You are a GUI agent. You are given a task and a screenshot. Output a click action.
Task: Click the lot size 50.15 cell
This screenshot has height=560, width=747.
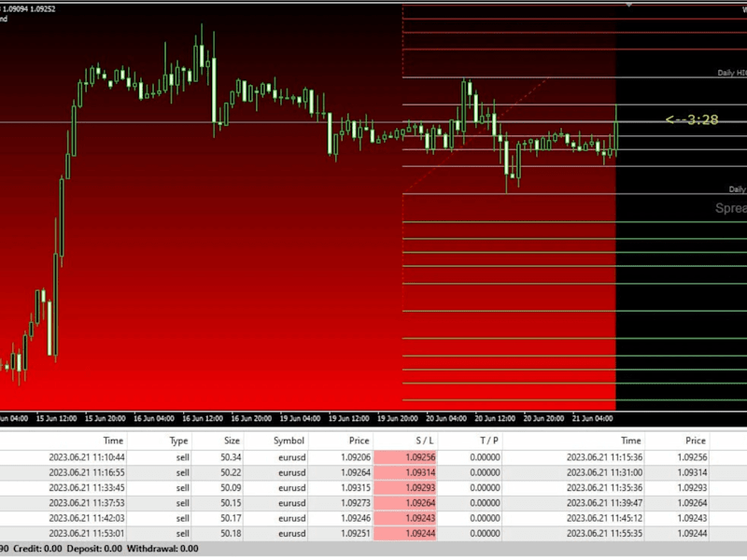(231, 503)
